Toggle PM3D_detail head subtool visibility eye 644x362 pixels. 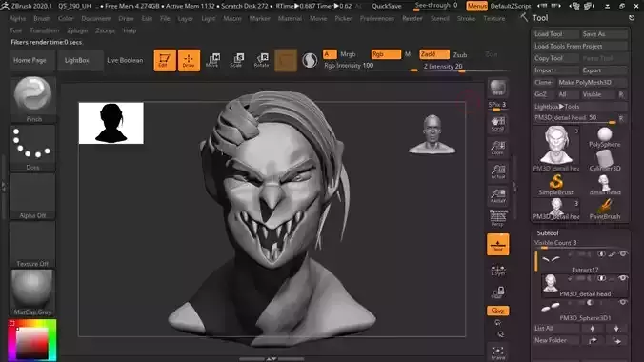[623, 278]
